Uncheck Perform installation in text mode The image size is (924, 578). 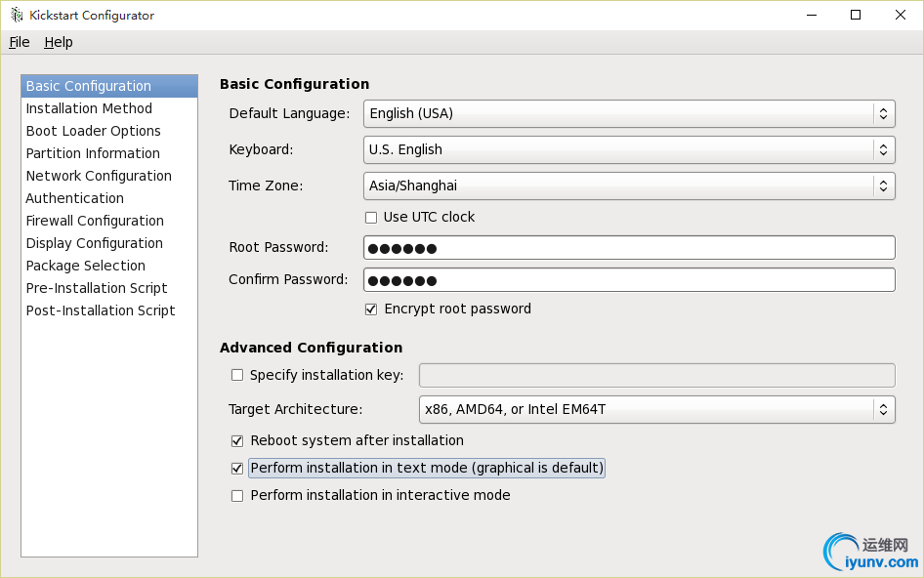point(237,469)
